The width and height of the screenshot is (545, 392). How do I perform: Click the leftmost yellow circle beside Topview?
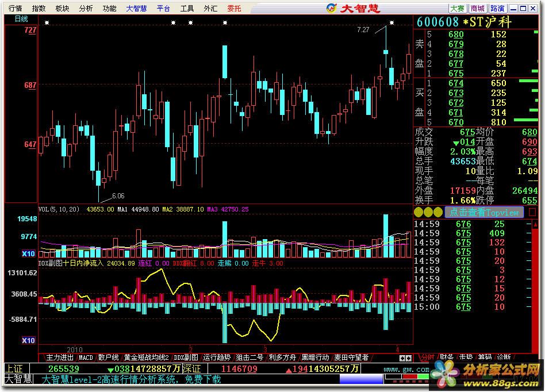click(x=419, y=212)
